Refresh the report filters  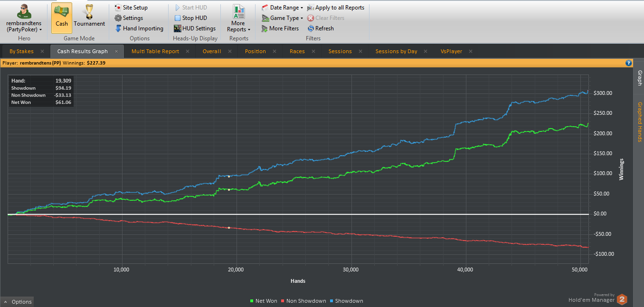coord(321,28)
